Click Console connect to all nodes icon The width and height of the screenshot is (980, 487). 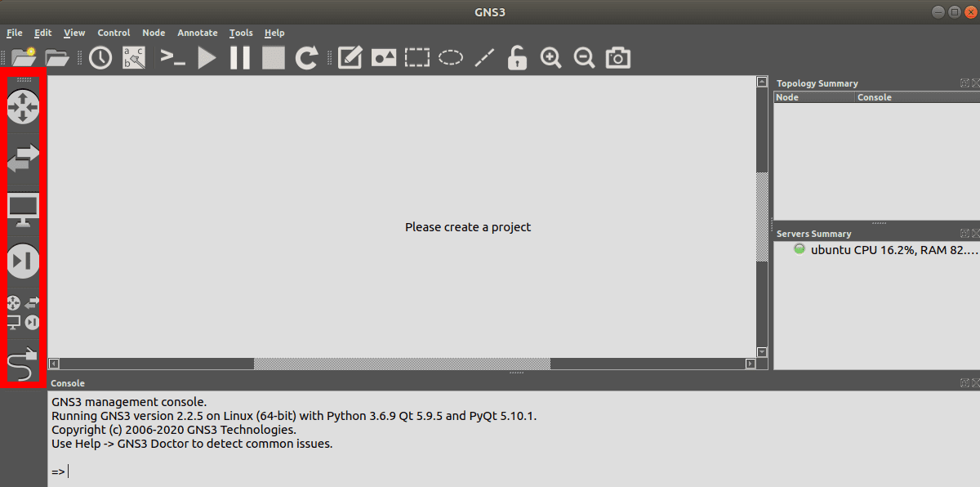(172, 57)
